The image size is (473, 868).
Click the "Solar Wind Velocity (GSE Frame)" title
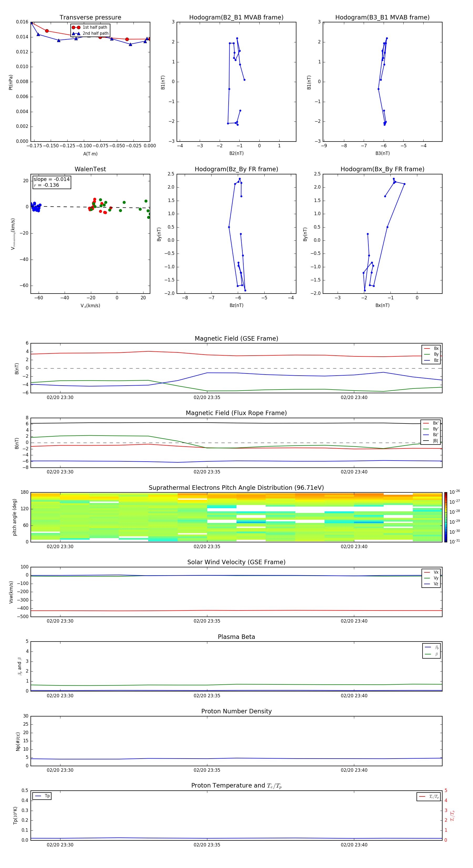(x=236, y=562)
